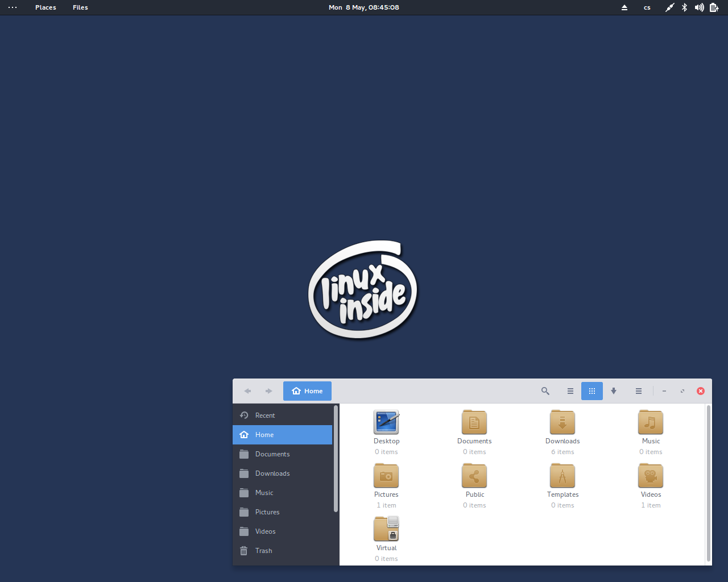Select Music in the sidebar
The height and width of the screenshot is (582, 728).
pyautogui.click(x=282, y=493)
